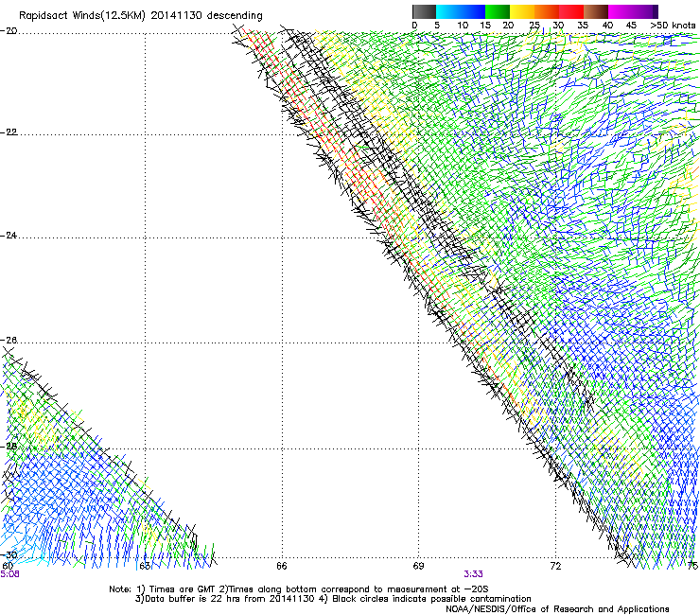Viewport: 700px width, 615px height.
Task: Click the '-30' latitude axis label
Action: click(x=9, y=555)
